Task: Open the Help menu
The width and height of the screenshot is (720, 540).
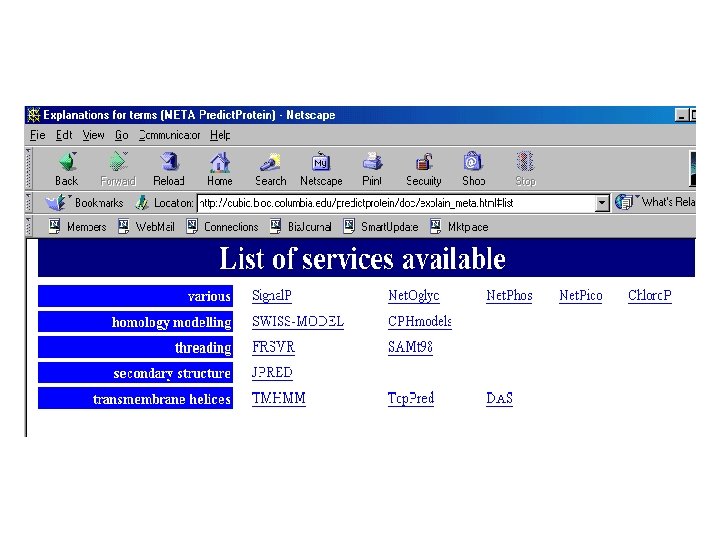Action: pos(220,135)
